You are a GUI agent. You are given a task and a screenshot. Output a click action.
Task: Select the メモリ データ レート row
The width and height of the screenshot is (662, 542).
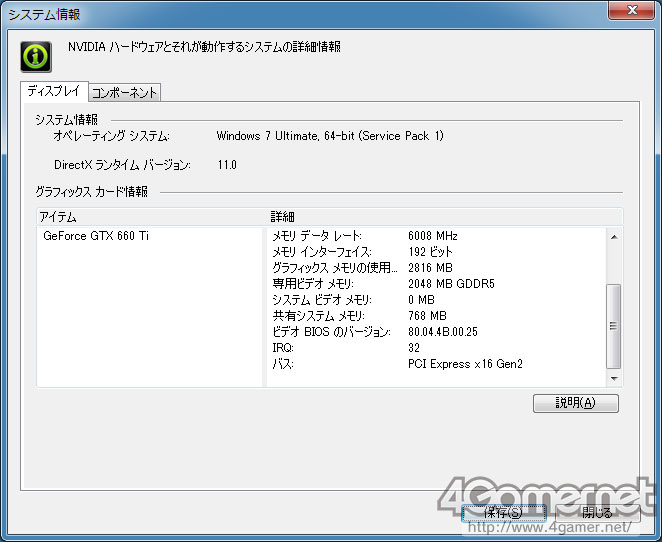click(437, 236)
